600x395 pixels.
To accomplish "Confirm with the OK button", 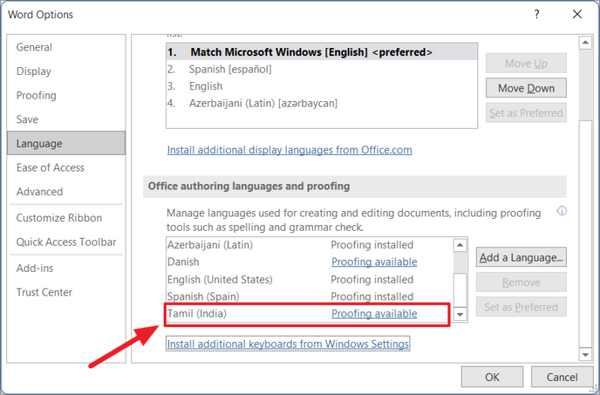I will 492,377.
